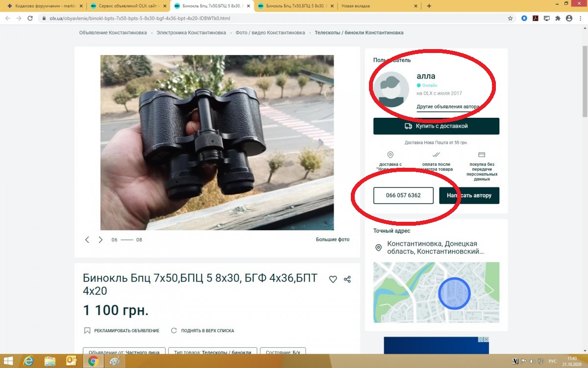The image size is (588, 368).
Task: Click Рекламировать объявление link
Action: pyautogui.click(x=126, y=331)
